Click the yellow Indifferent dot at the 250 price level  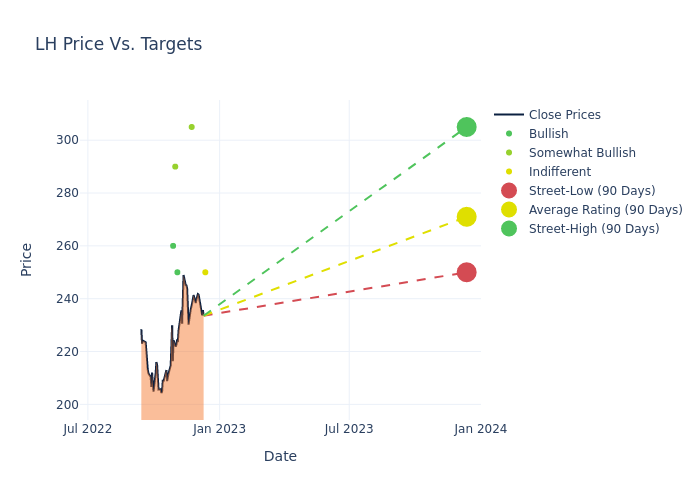tap(205, 272)
